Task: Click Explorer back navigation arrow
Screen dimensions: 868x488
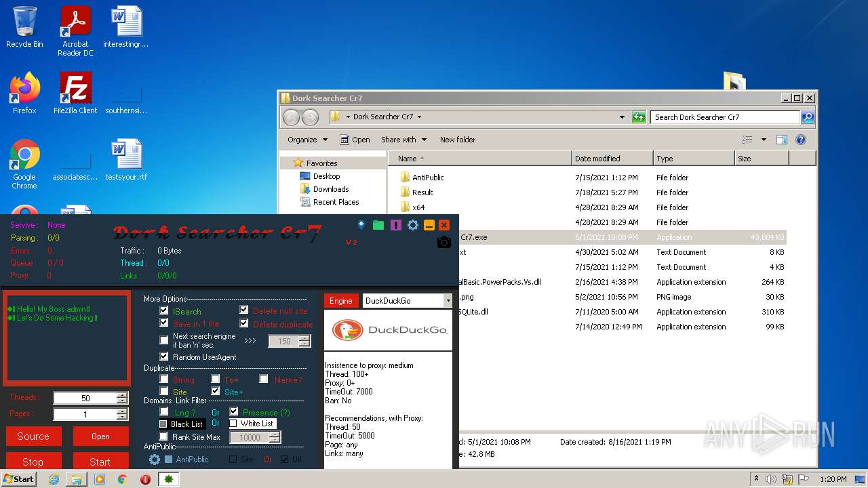Action: (x=292, y=117)
